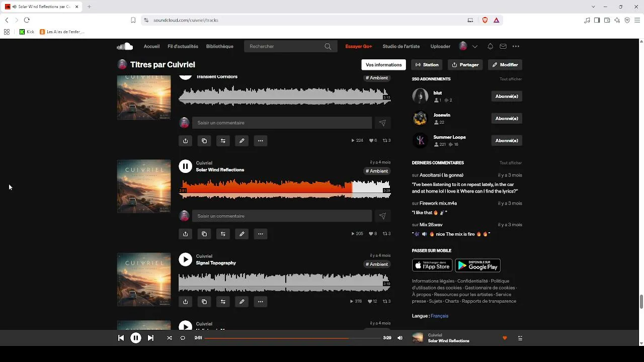Image resolution: width=644 pixels, height=362 pixels.
Task: Pause playback in the bottom player
Action: click(x=136, y=338)
